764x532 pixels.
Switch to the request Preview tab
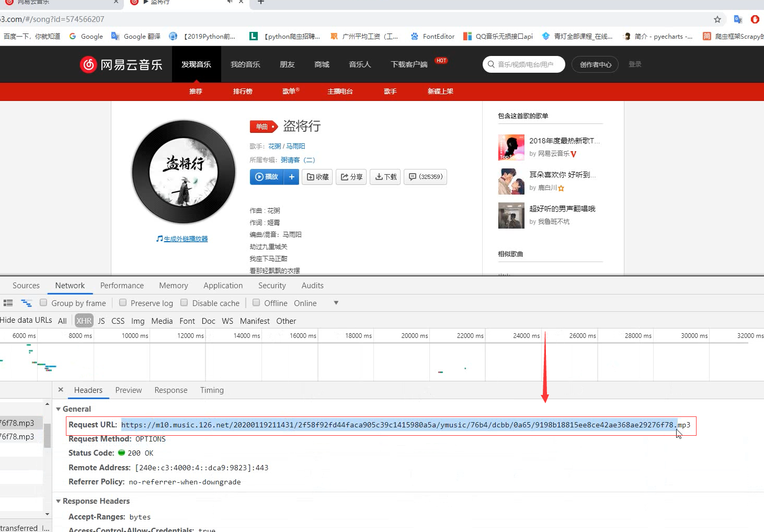129,390
